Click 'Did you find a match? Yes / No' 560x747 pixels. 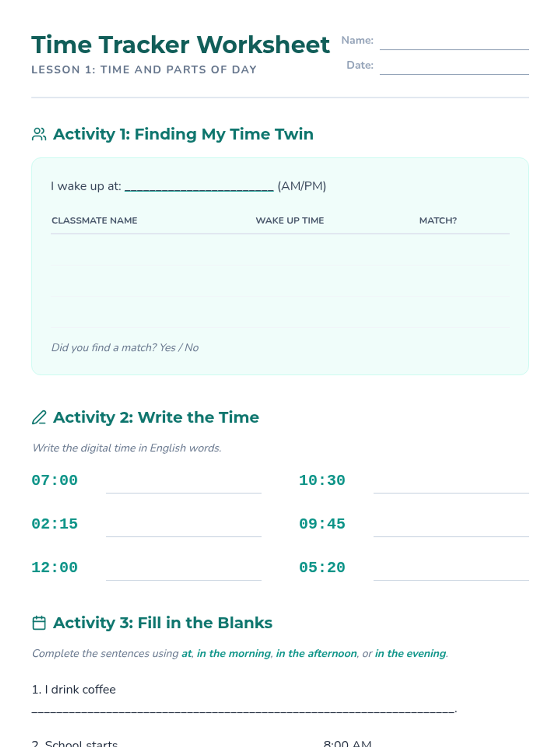[x=125, y=347]
